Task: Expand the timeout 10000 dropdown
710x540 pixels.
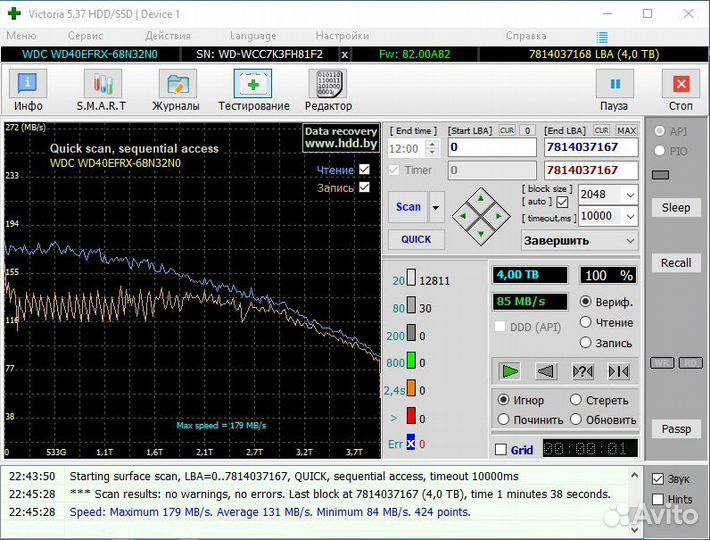Action: [x=630, y=216]
